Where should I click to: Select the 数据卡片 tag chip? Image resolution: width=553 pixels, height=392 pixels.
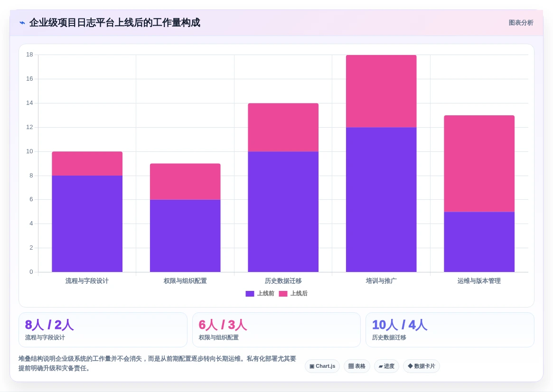422,366
